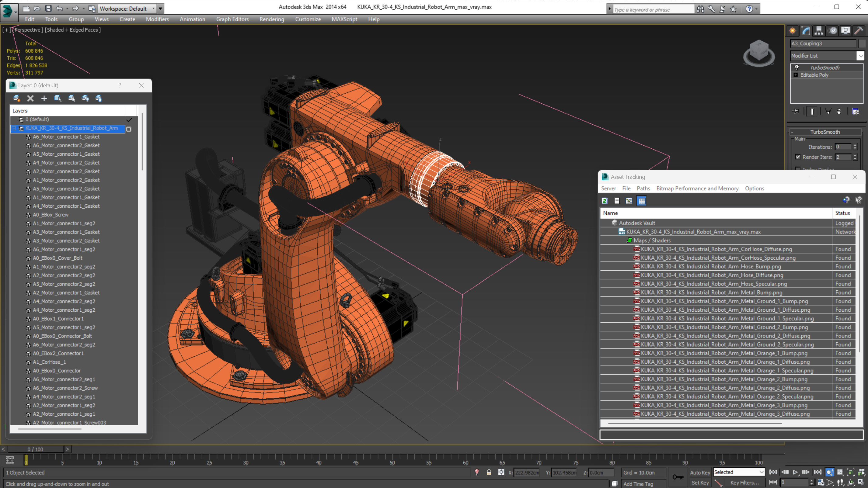Click the Set Keys big key icon
Image resolution: width=868 pixels, height=488 pixels.
[678, 477]
